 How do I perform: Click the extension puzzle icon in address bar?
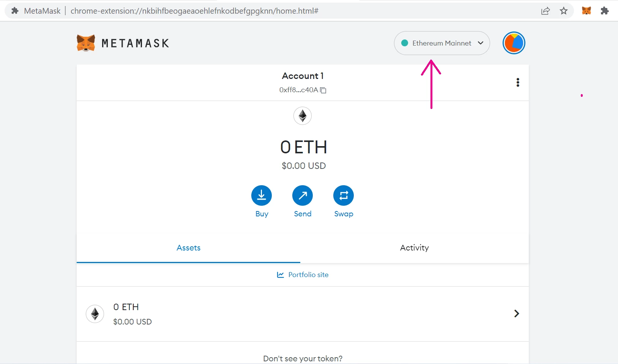click(15, 11)
